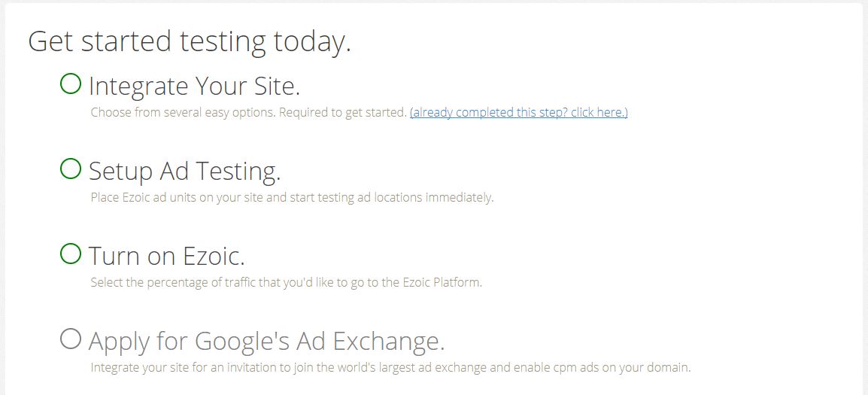Screen dimensions: 868x395
Task: Click the green circle beside Integrate Your Site
Action: coord(70,84)
